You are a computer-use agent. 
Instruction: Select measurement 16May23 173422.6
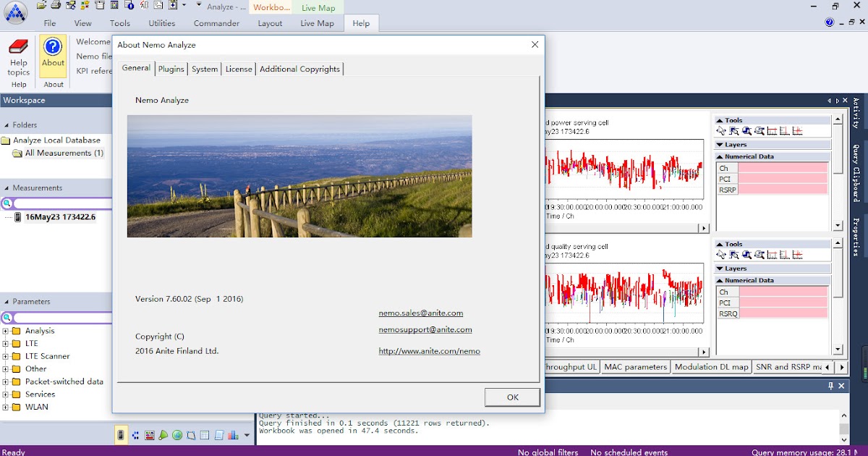tap(60, 217)
